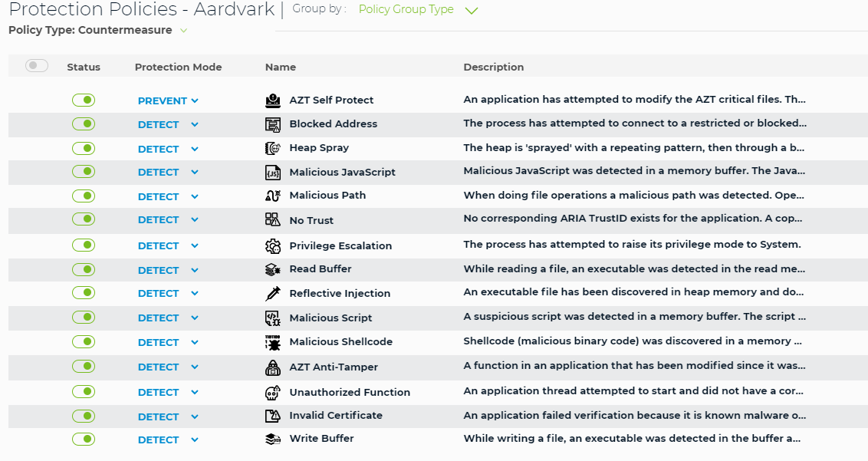868x461 pixels.
Task: Change Unauthorized Function protection mode dropdown
Action: pyautogui.click(x=168, y=392)
